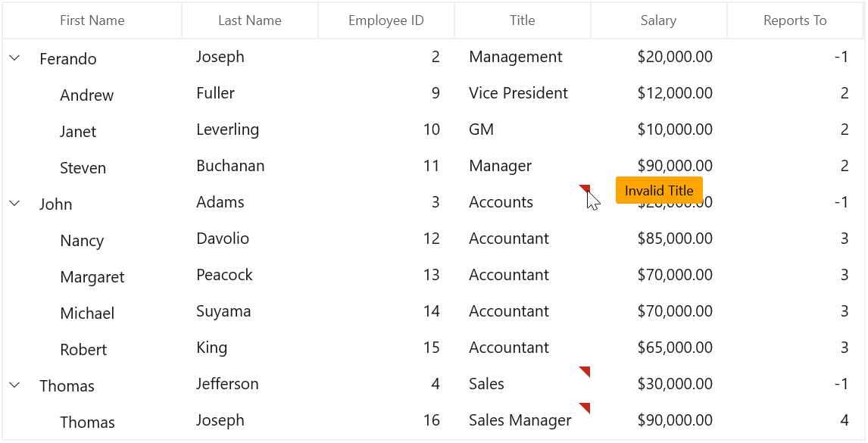Select employee ID 10 cell
The width and height of the screenshot is (868, 443).
386,130
